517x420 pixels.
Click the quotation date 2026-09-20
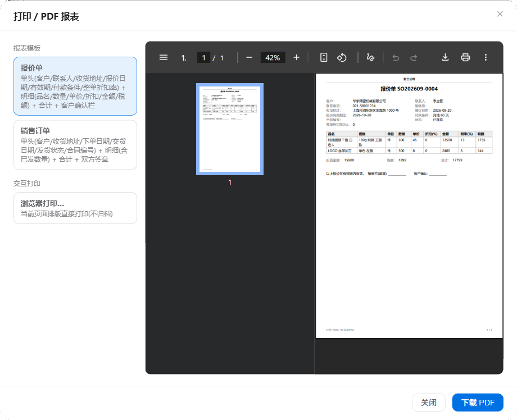tap(442, 111)
